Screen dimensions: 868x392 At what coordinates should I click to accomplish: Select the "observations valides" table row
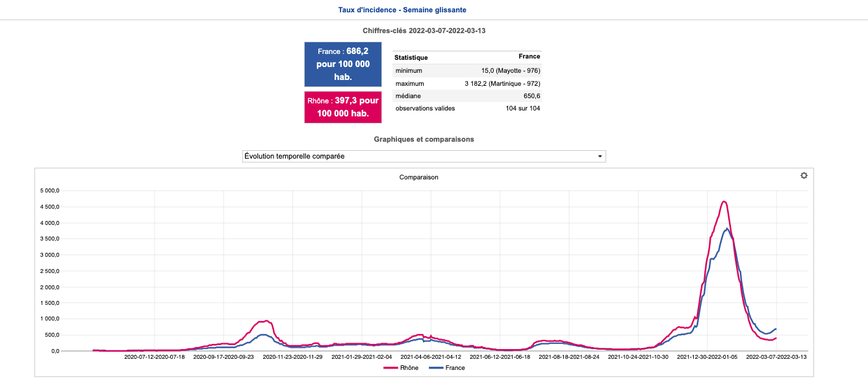click(x=466, y=109)
